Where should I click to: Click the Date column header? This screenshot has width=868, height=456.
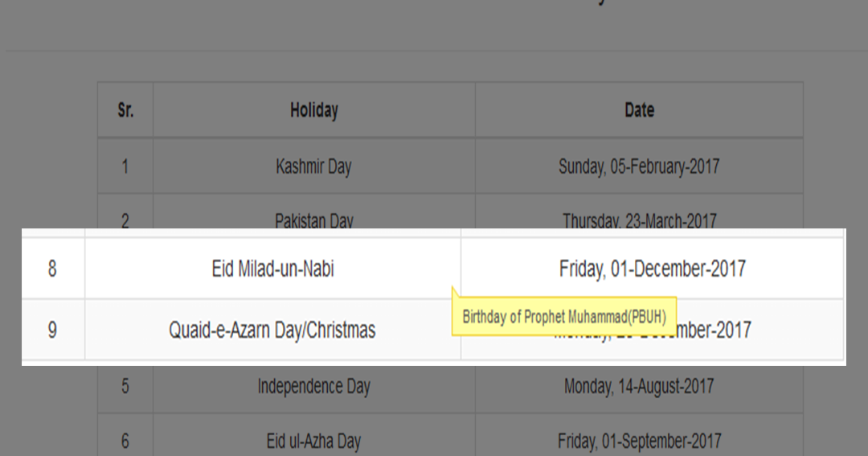click(640, 110)
